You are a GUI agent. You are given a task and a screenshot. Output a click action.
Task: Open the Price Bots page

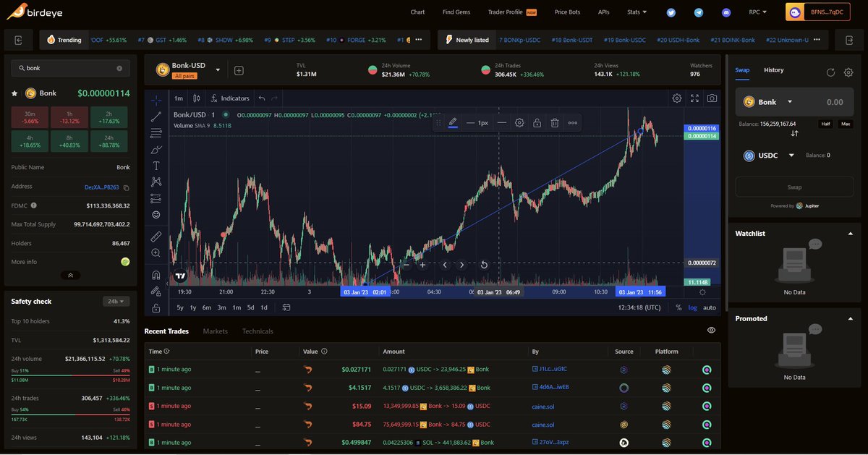click(x=567, y=12)
